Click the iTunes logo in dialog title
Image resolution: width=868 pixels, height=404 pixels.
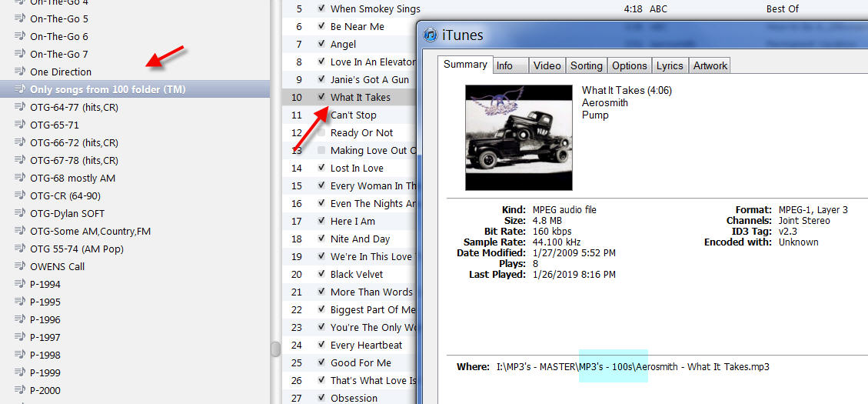431,35
